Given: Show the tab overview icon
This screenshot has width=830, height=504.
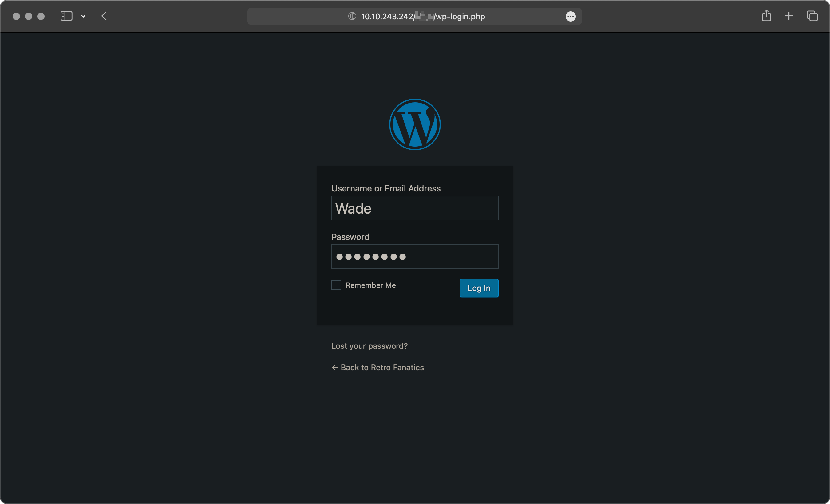Looking at the screenshot, I should [x=812, y=16].
